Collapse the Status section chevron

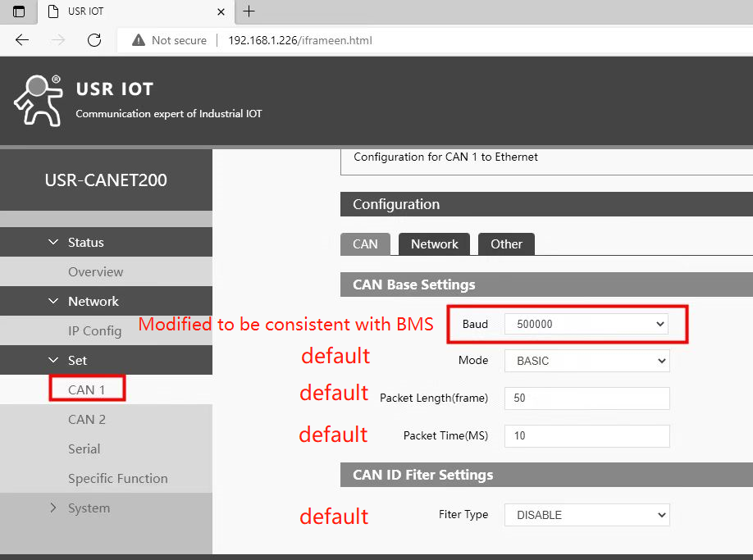coord(53,242)
